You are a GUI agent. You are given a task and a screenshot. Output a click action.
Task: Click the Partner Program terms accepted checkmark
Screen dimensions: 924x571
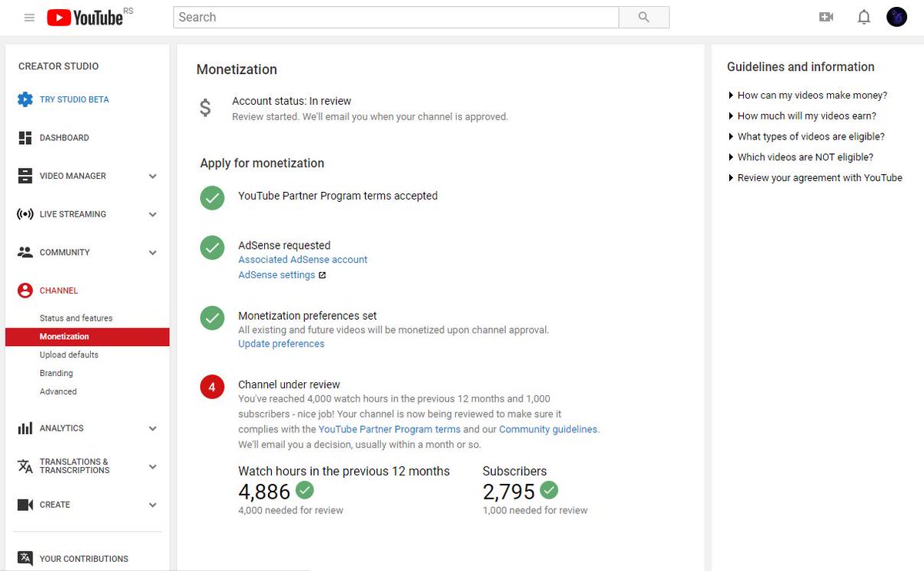[x=213, y=197]
